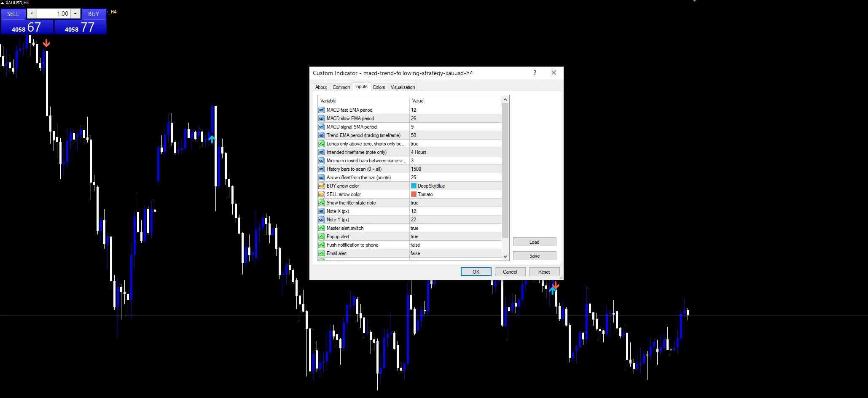
Task: Open the About tab
Action: click(x=321, y=87)
